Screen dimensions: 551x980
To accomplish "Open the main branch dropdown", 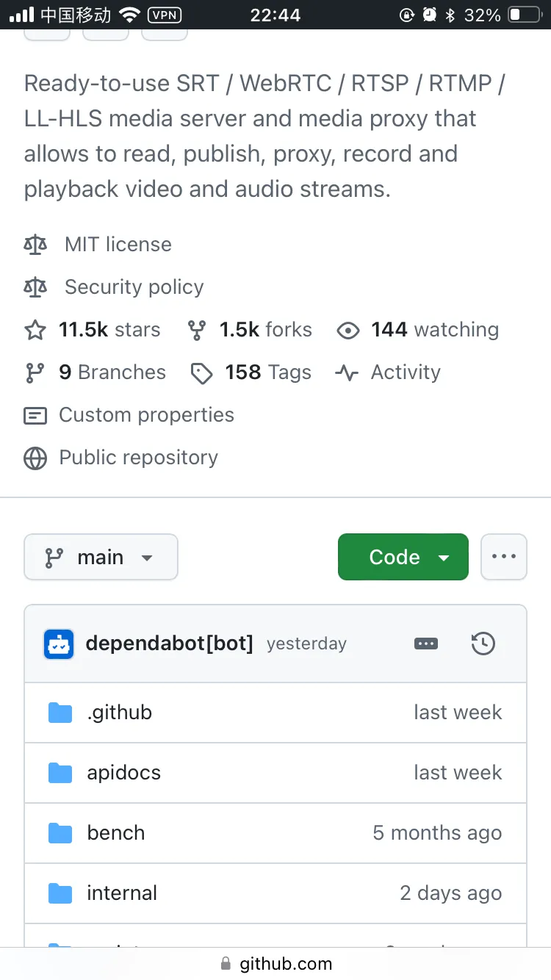I will click(x=101, y=558).
